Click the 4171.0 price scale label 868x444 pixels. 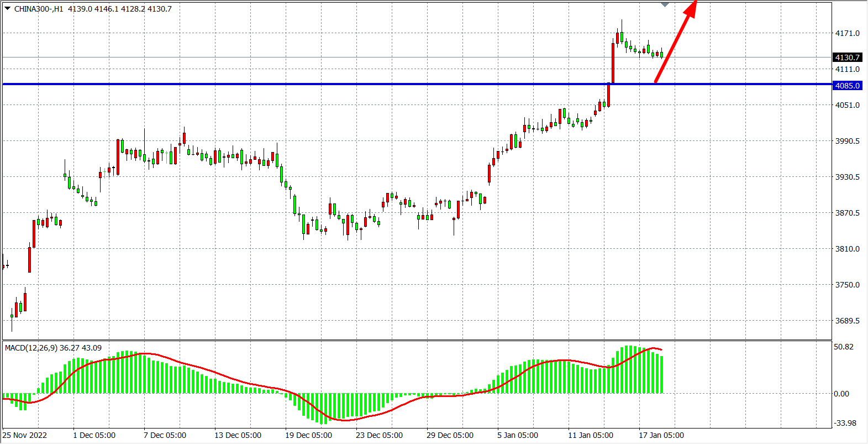coord(847,33)
